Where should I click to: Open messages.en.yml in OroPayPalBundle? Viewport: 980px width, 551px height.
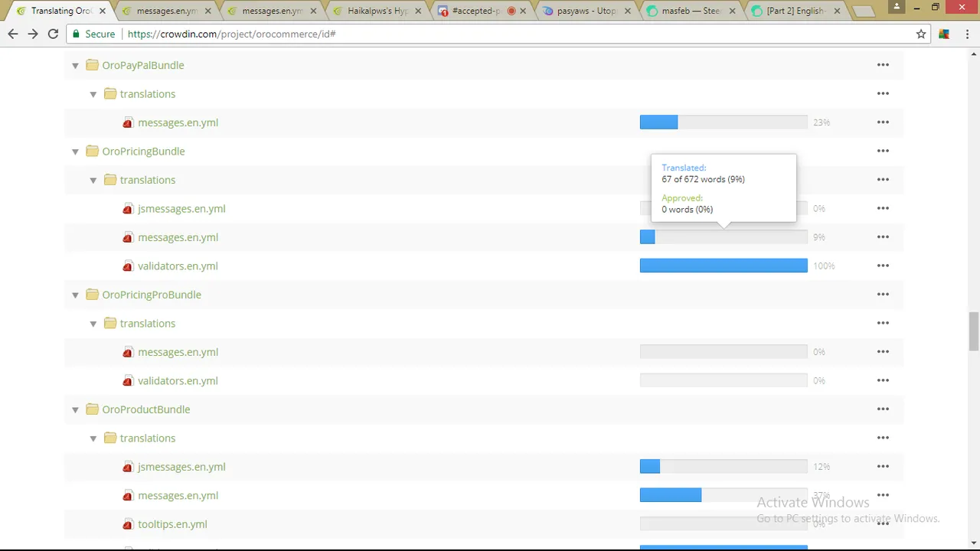point(178,122)
